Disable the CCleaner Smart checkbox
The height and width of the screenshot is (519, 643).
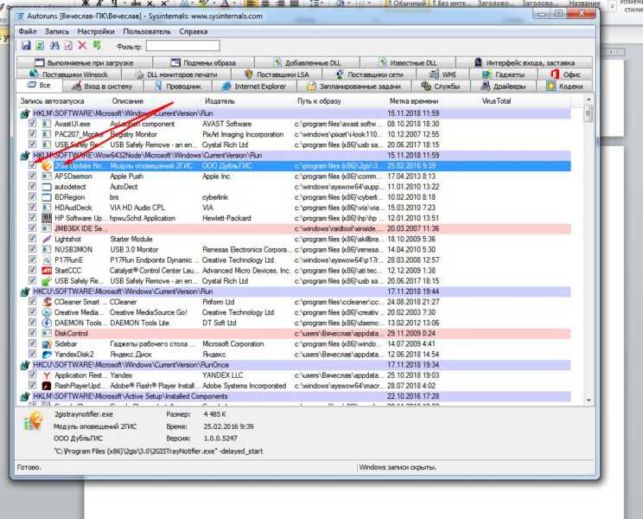pyautogui.click(x=32, y=301)
